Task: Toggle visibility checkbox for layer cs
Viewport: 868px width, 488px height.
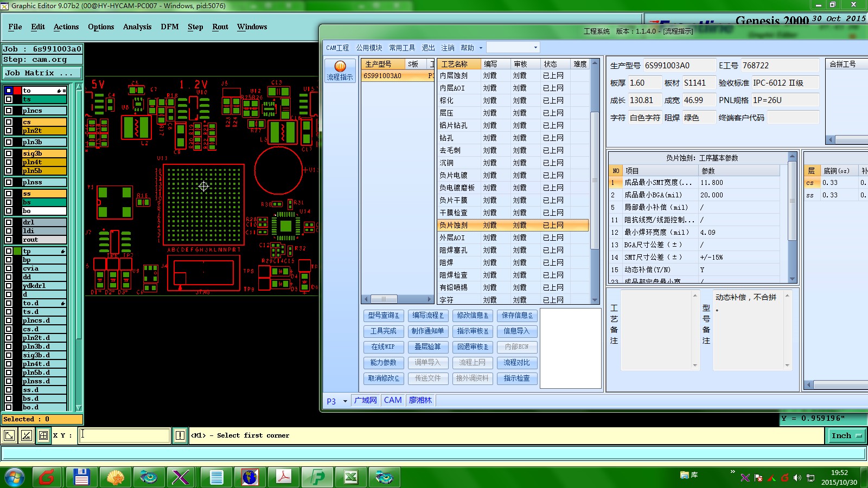Action: click(x=9, y=122)
